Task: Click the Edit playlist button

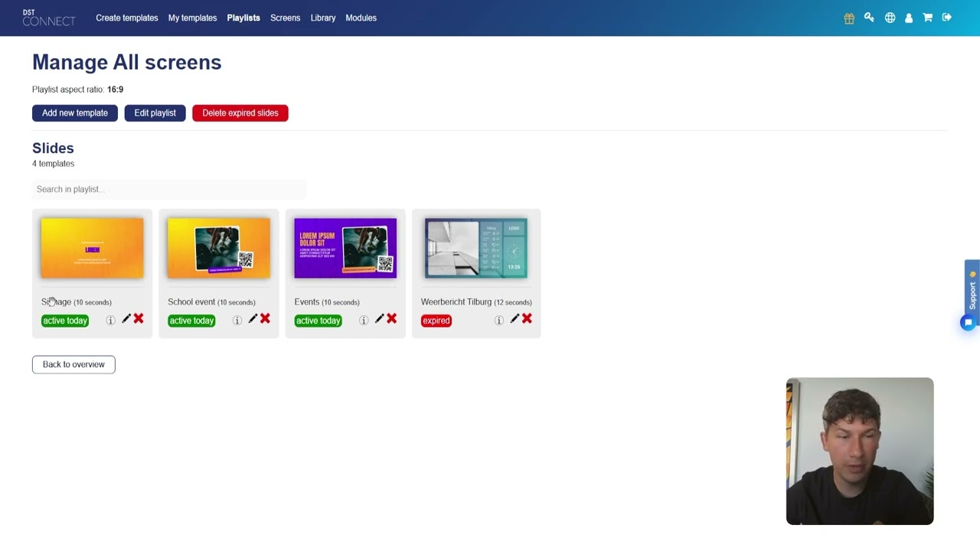Action: 155,113
